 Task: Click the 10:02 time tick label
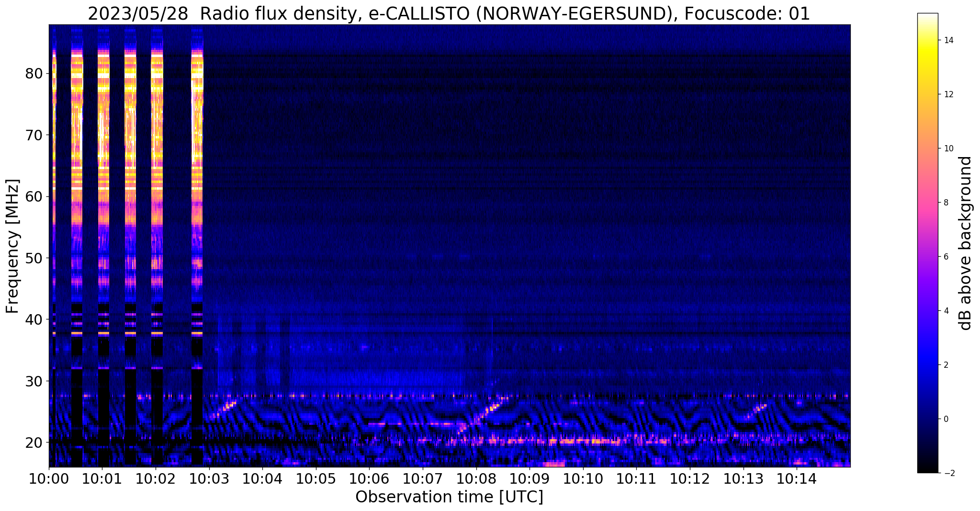click(x=156, y=478)
